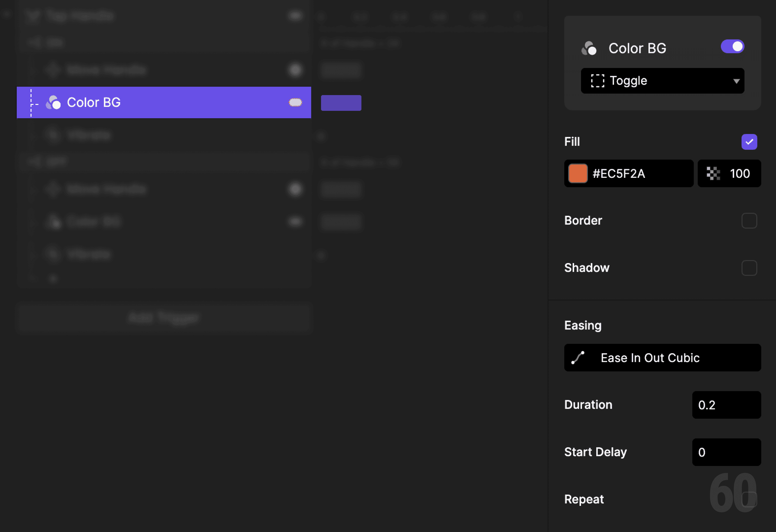Click the checkerboard opacity icon next to 100

pos(713,173)
